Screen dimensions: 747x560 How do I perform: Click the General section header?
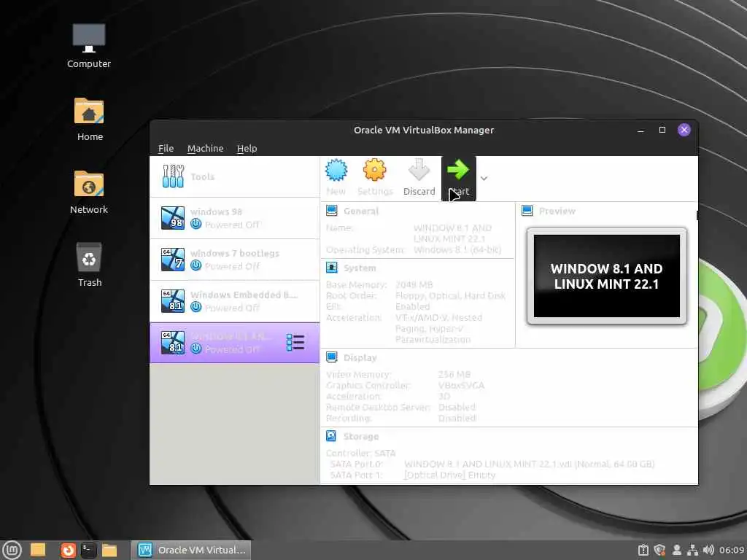pos(361,211)
